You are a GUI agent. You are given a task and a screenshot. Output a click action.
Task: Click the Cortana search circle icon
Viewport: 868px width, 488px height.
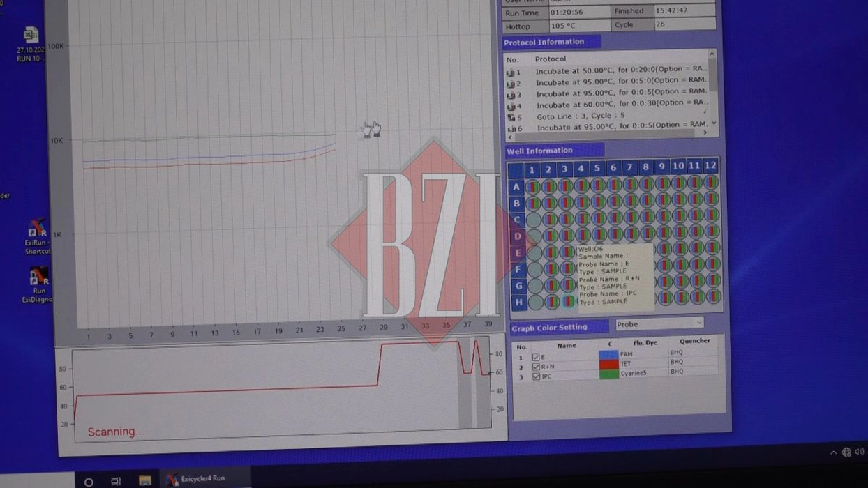(89, 482)
